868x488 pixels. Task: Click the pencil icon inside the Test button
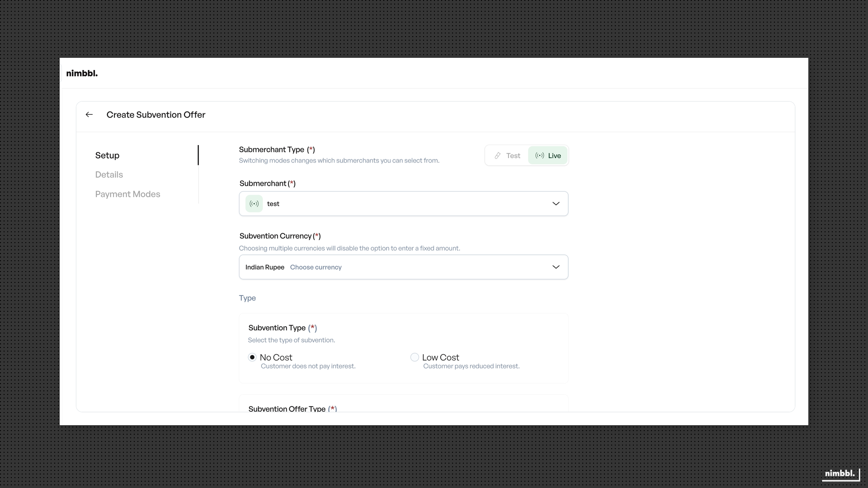click(x=497, y=155)
